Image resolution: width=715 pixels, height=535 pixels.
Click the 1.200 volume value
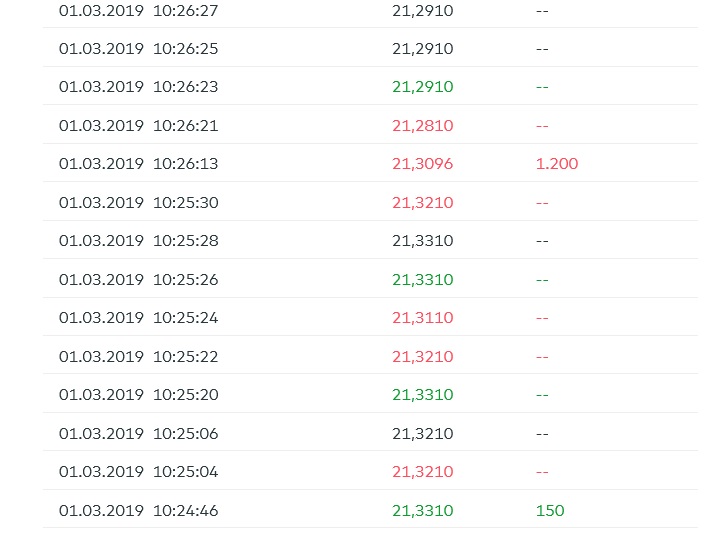pos(557,164)
